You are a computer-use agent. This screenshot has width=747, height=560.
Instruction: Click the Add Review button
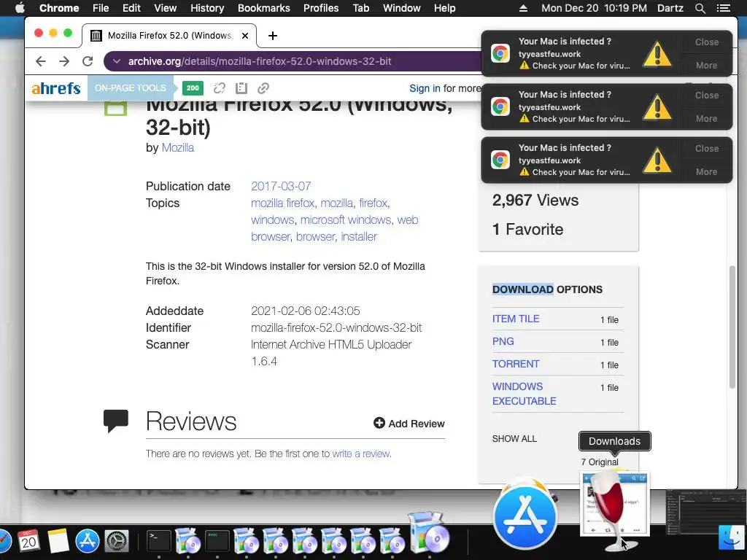409,424
